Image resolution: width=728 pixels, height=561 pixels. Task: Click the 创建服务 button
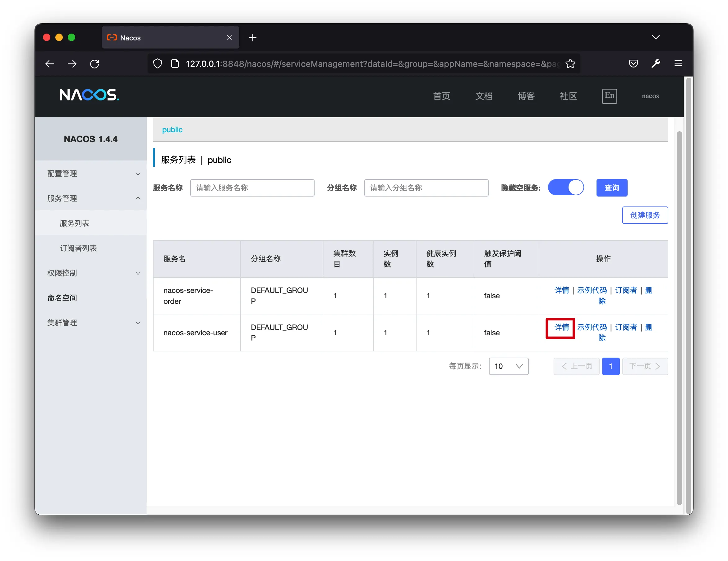point(645,215)
